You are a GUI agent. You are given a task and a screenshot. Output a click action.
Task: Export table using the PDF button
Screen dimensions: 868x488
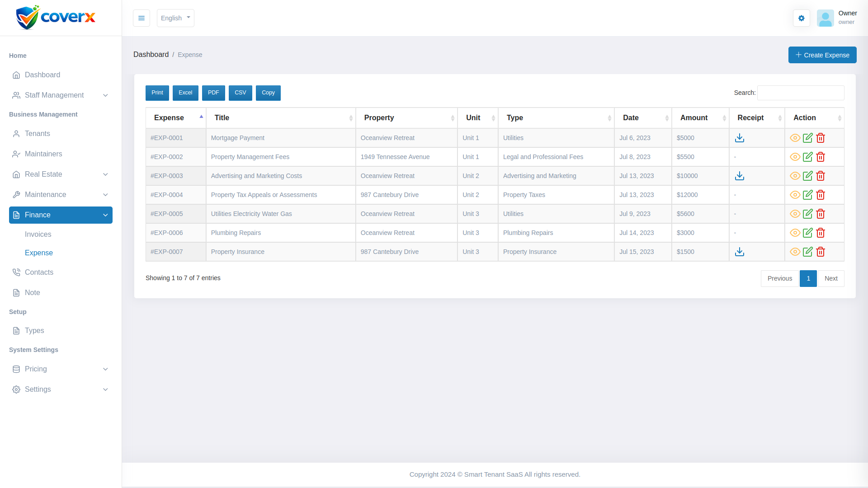(x=213, y=93)
